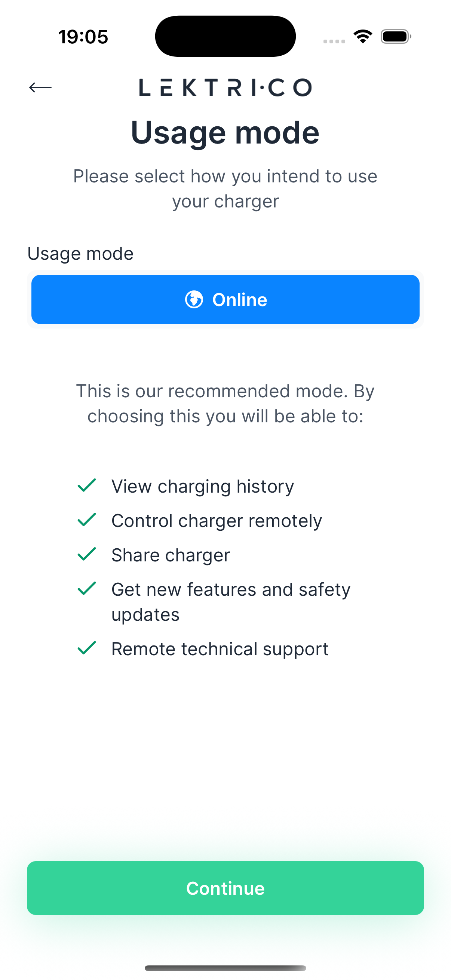Click the small "Usage mode" field label
Image resolution: width=451 pixels, height=980 pixels.
point(80,253)
